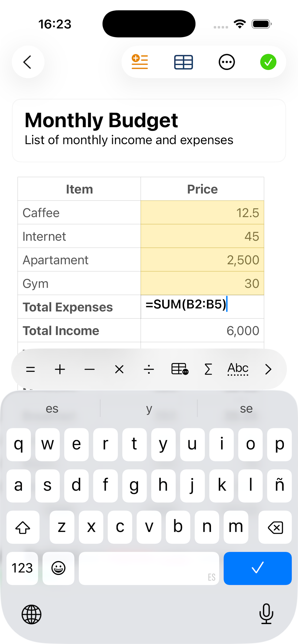Image resolution: width=298 pixels, height=644 pixels.
Task: Confirm formula with blue checkmark key
Action: pyautogui.click(x=257, y=568)
